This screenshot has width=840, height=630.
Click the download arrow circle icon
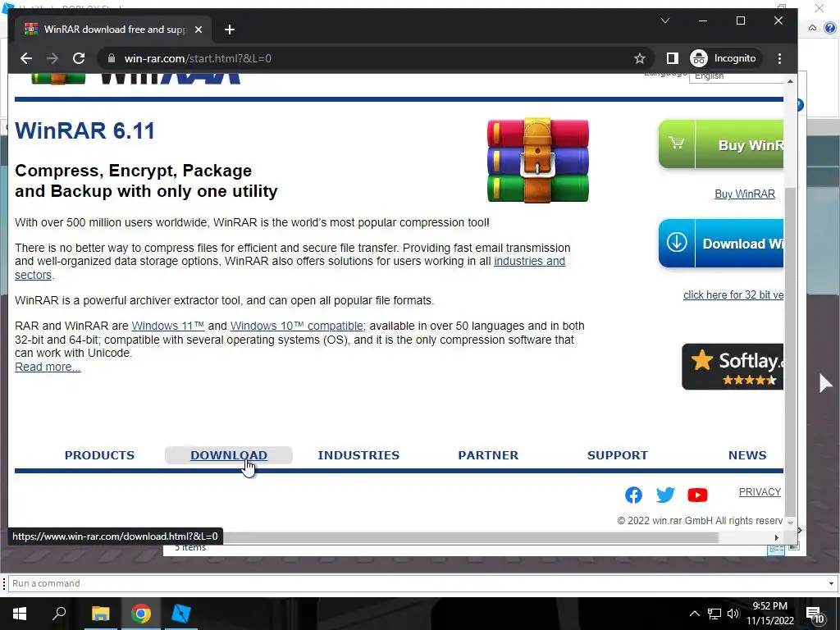pos(677,242)
